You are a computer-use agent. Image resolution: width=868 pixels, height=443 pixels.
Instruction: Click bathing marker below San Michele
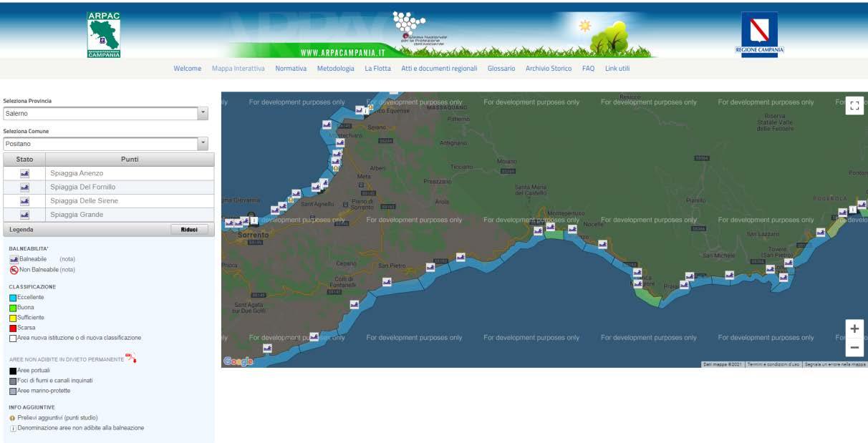[729, 274]
